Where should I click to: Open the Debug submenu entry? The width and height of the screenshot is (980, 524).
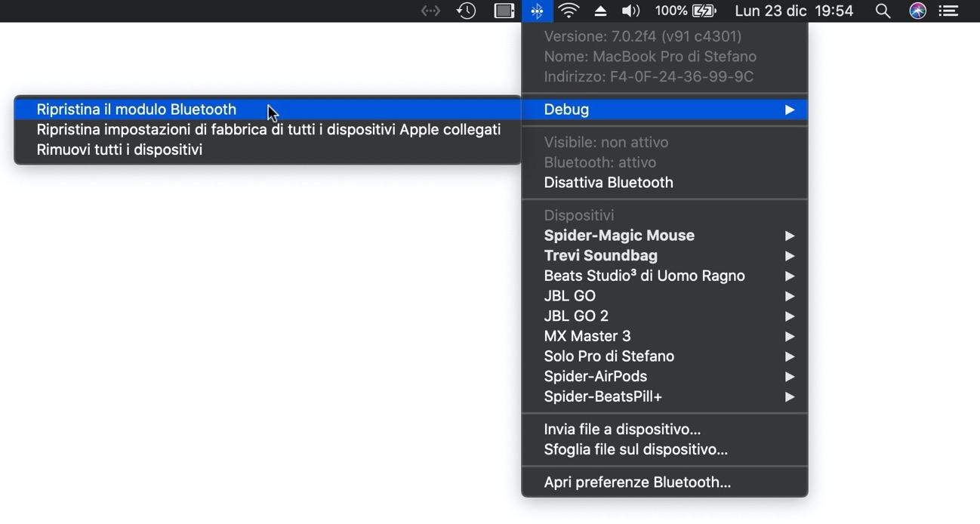(x=664, y=109)
